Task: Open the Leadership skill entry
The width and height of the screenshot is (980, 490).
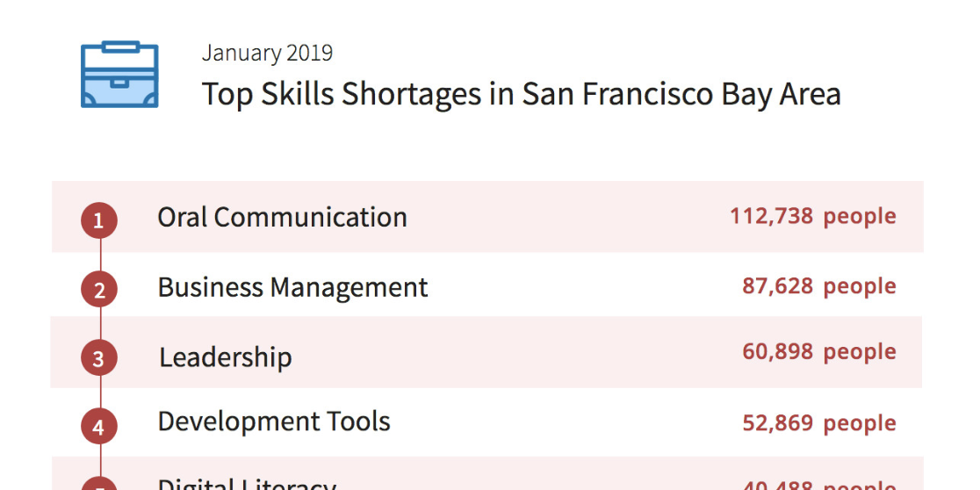Action: pos(225,357)
